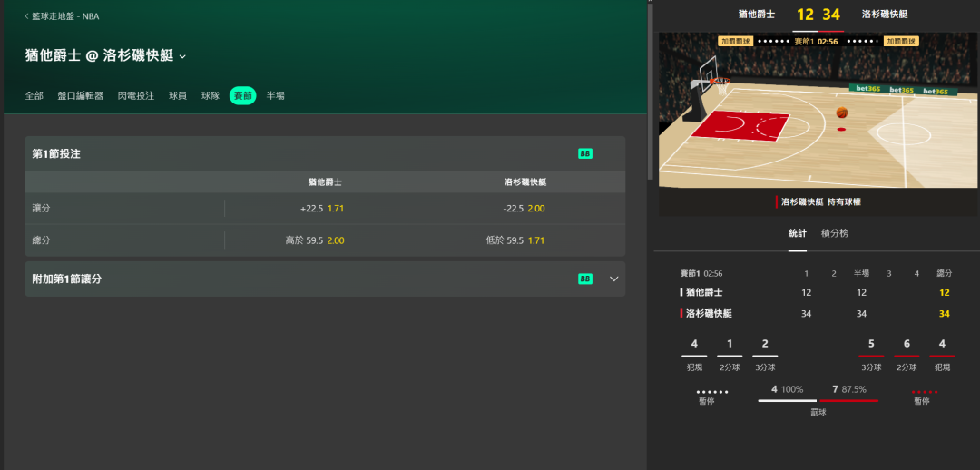Screen dimensions: 980x470
Task: Click the 猶他爵士 name beside scoreboard 12
Action: click(756, 14)
